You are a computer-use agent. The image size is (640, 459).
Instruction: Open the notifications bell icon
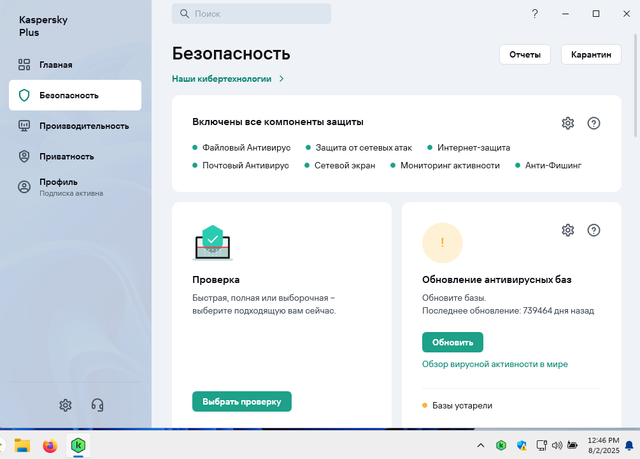629,445
